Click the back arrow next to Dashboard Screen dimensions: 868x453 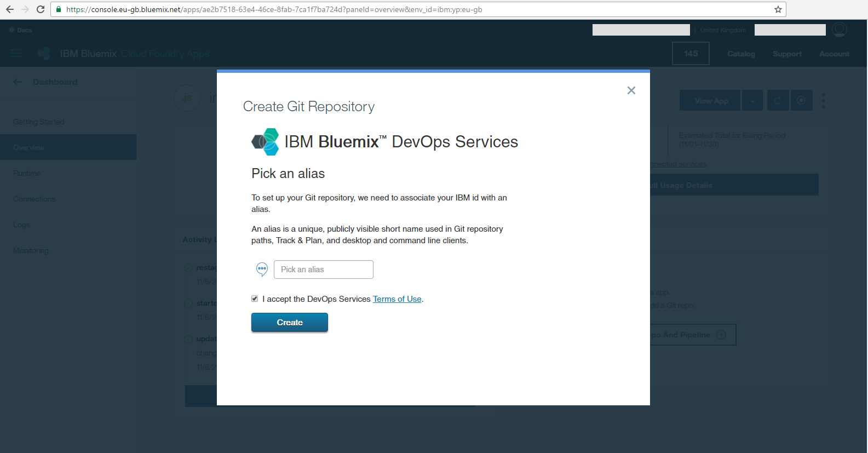18,82
